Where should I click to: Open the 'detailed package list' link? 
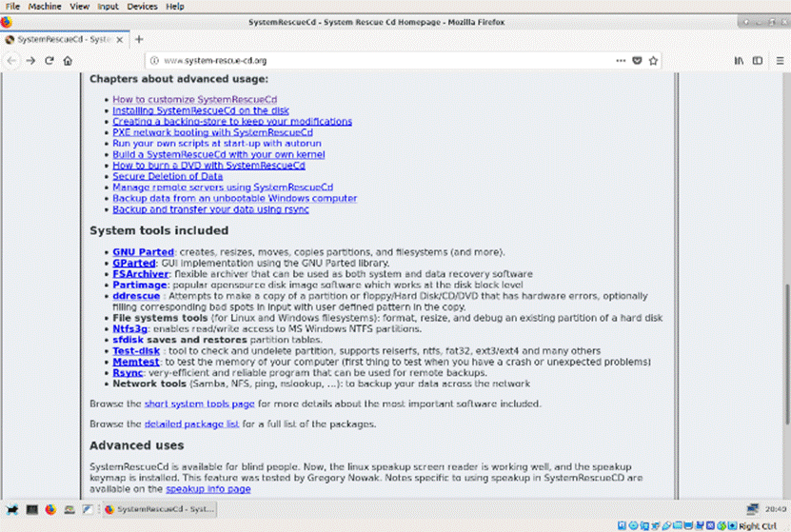pos(191,424)
